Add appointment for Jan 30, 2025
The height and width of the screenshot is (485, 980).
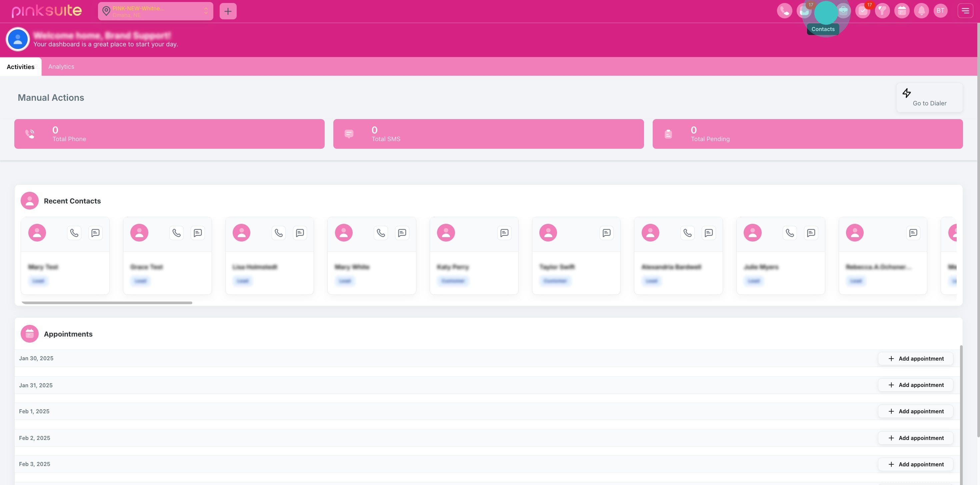[915, 359]
